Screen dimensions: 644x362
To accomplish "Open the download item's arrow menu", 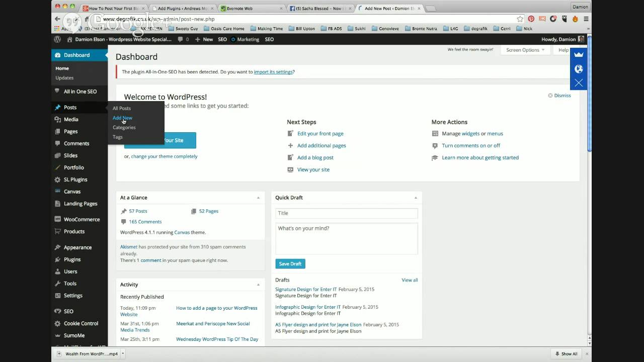I will click(123, 353).
